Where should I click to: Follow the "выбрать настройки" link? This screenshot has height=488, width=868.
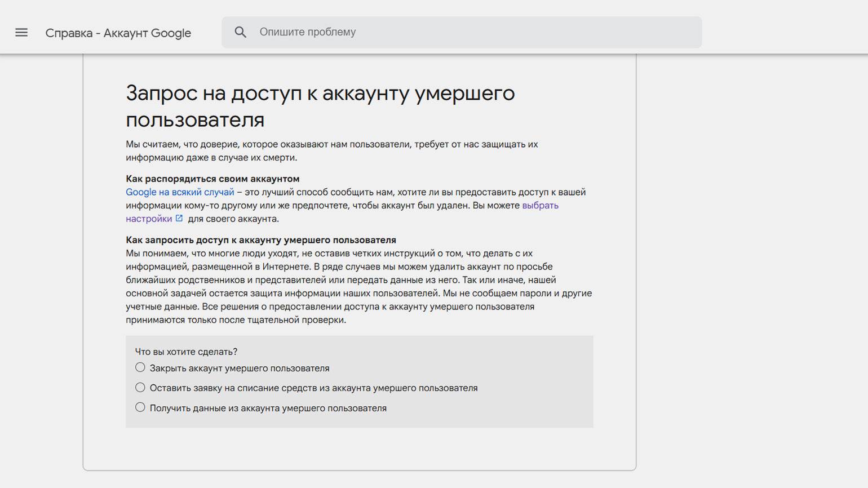pos(540,206)
